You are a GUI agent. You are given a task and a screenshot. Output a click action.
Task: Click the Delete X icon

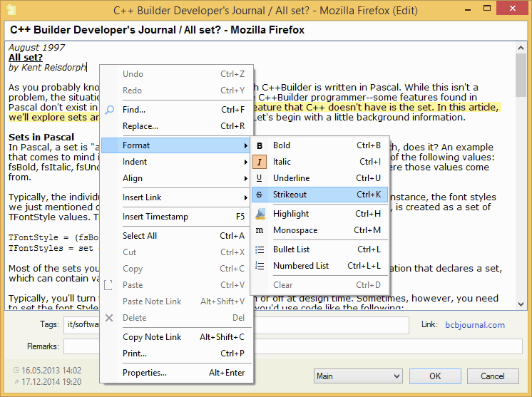pos(109,318)
